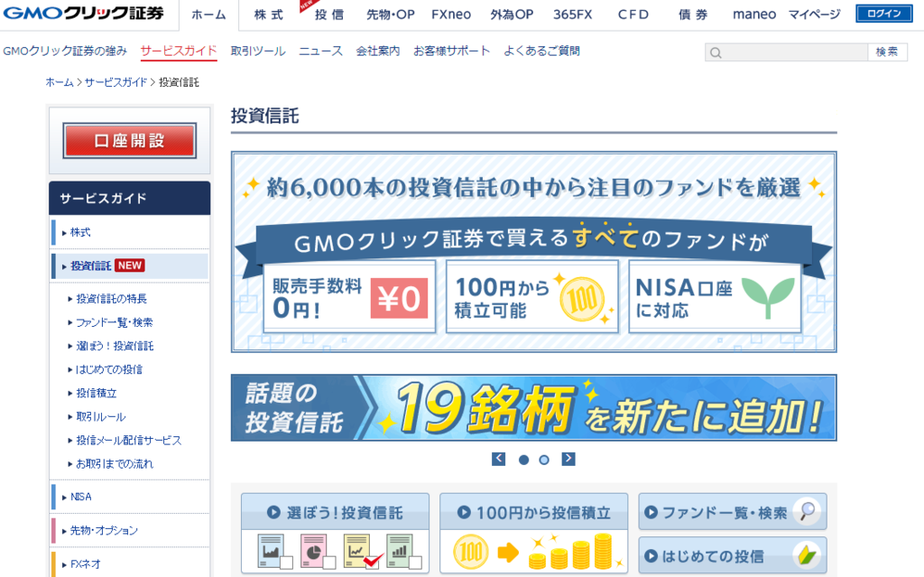Open 365FX in top navigation
Viewport: 924px width, 577px height.
click(x=572, y=14)
